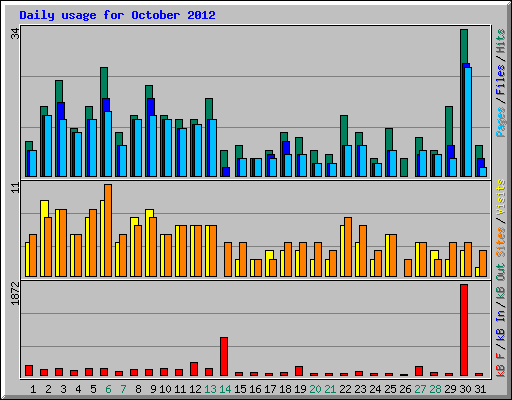512x400 pixels.
Task: Click day 8 on the x-axis
Action: click(x=138, y=389)
